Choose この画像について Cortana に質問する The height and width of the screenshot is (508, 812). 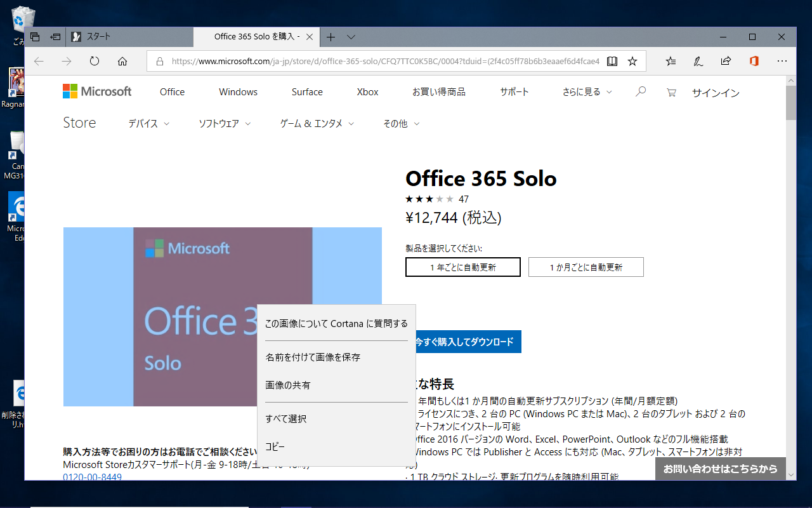point(336,324)
